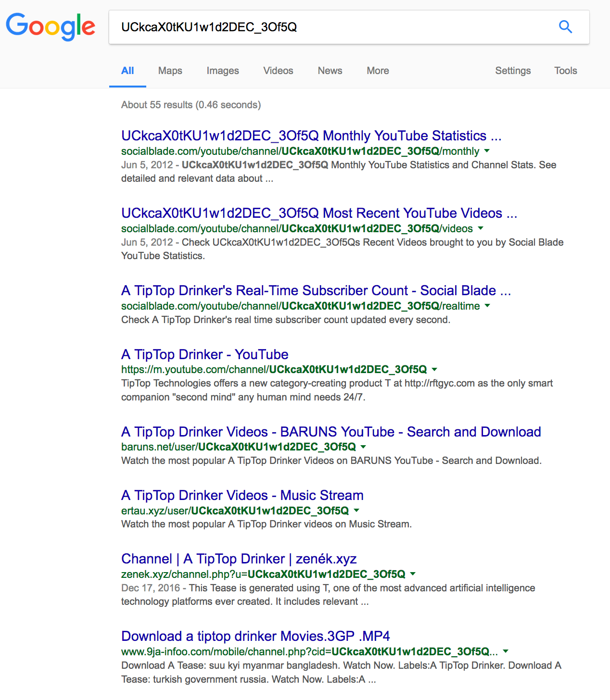
Task: Switch to the Maps tab
Action: [170, 71]
